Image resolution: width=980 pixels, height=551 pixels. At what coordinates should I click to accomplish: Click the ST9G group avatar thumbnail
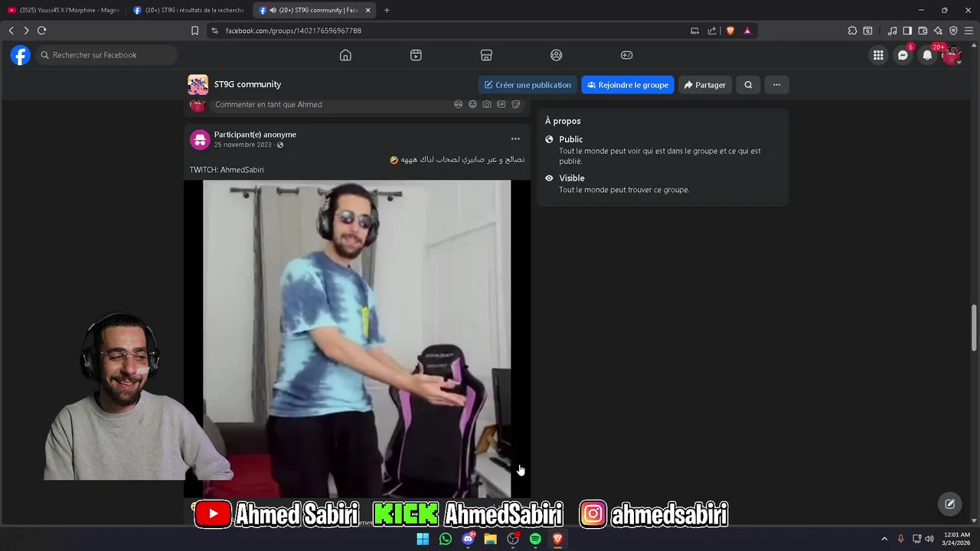click(198, 84)
